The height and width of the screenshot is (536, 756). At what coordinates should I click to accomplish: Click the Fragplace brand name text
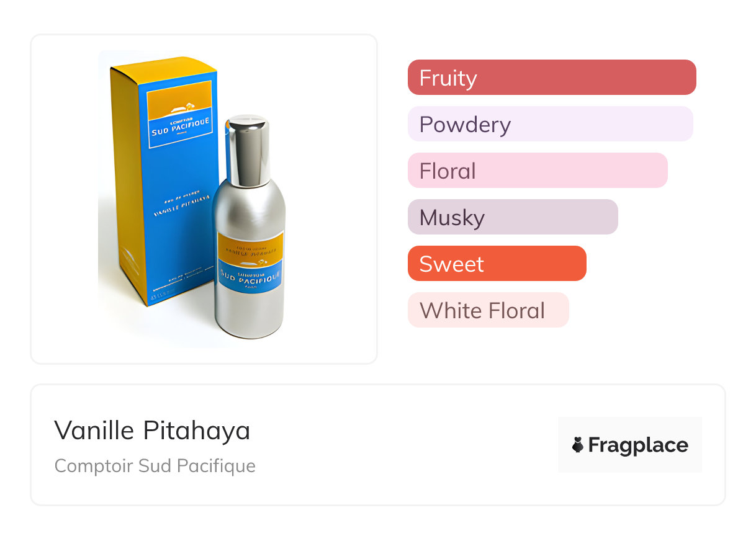pyautogui.click(x=638, y=445)
